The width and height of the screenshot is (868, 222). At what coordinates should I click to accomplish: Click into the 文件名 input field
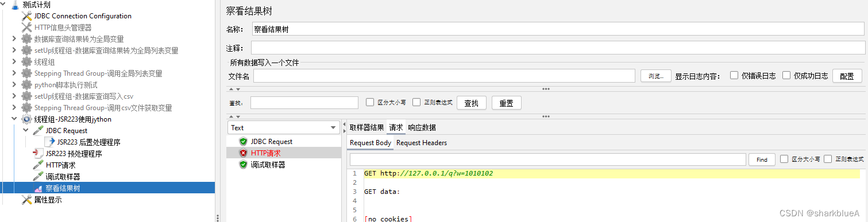445,76
